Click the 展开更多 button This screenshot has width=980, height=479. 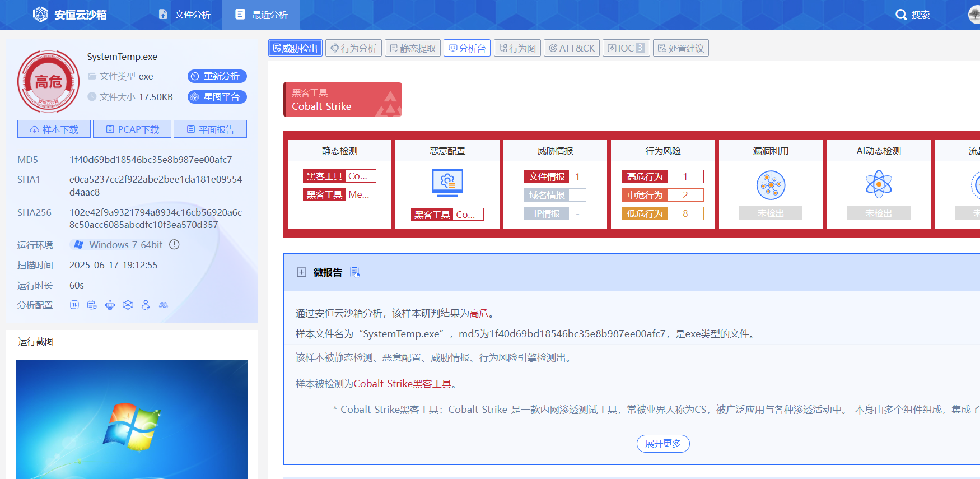(663, 444)
